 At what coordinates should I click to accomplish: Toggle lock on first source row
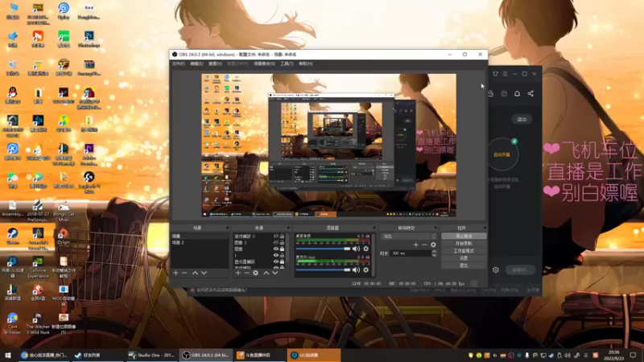point(283,237)
